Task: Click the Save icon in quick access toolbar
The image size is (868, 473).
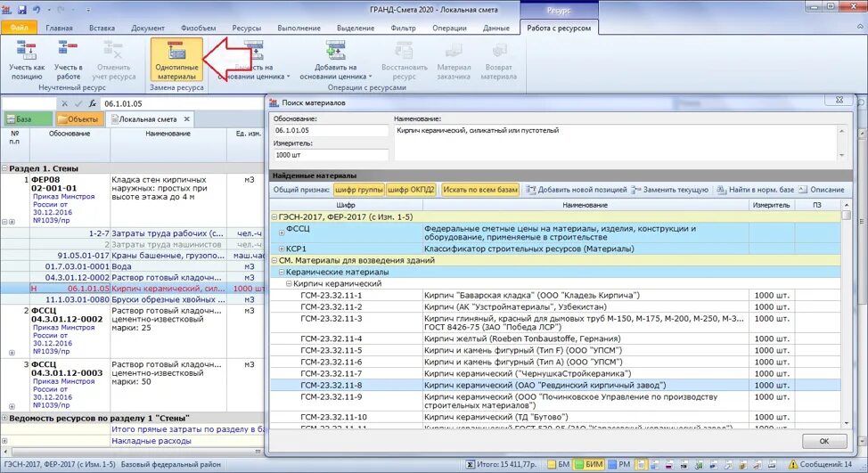Action: 22,10
